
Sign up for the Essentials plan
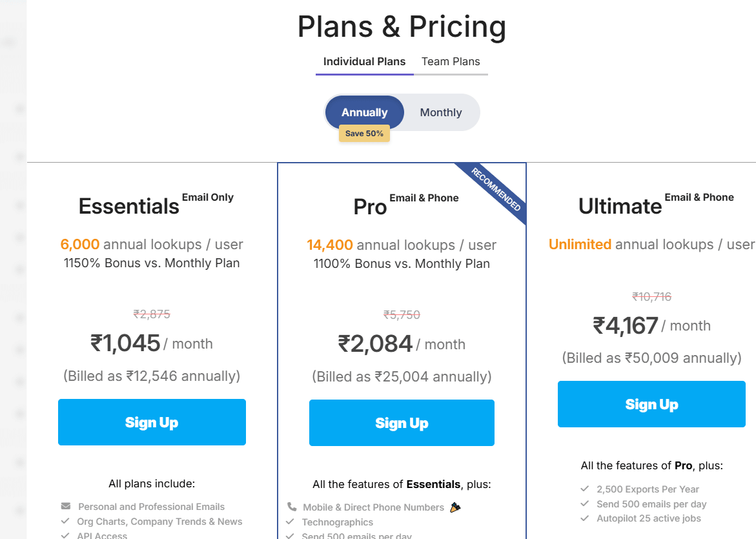[x=152, y=422]
